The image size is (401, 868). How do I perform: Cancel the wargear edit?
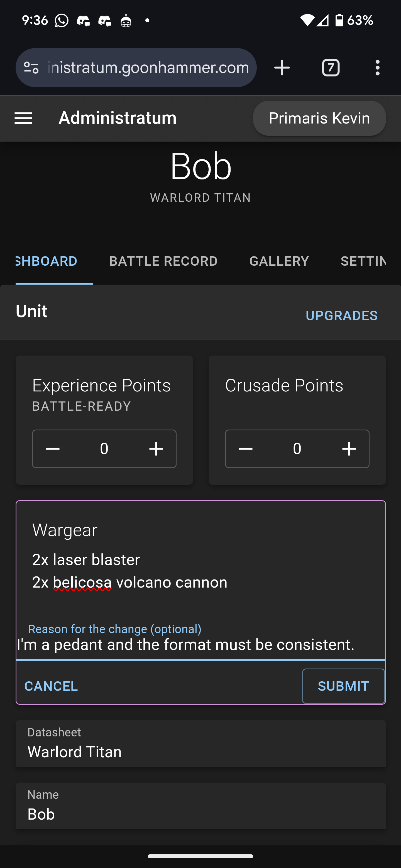(x=51, y=686)
